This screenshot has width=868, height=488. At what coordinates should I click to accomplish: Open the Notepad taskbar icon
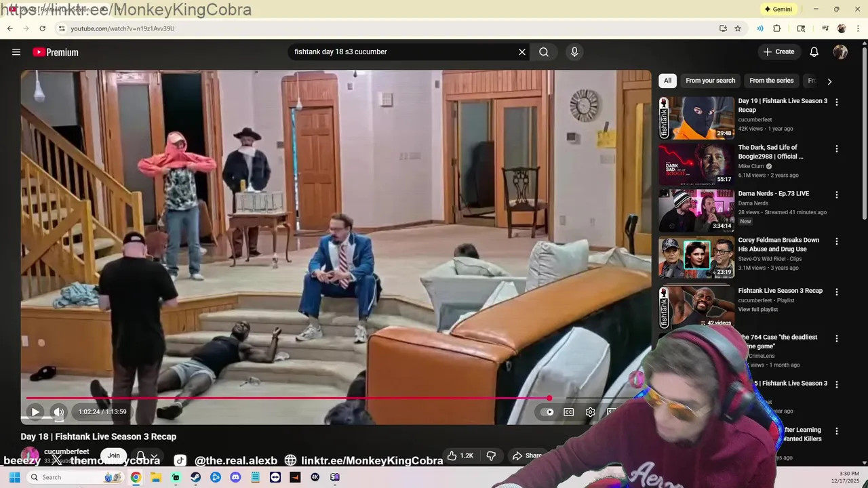click(255, 477)
